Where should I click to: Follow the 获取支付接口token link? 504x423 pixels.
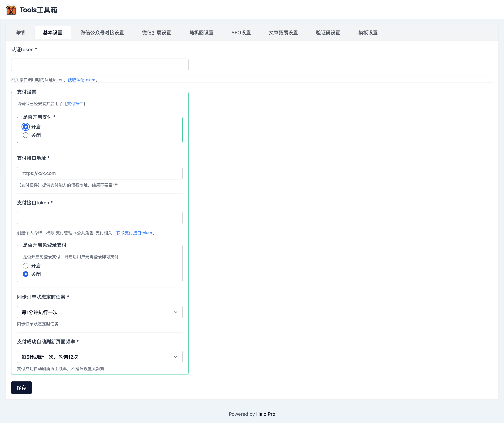click(134, 233)
